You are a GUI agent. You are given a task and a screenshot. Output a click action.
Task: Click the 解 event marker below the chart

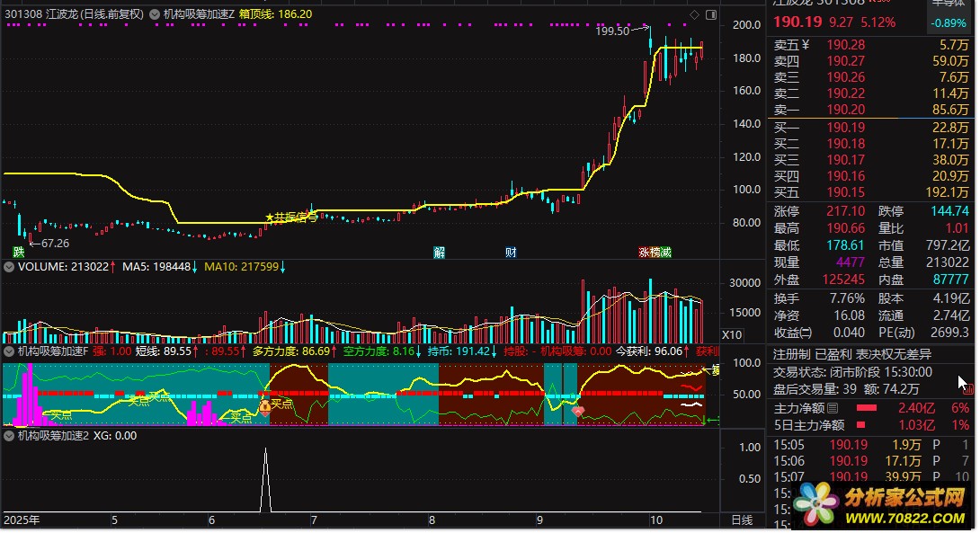coord(439,252)
